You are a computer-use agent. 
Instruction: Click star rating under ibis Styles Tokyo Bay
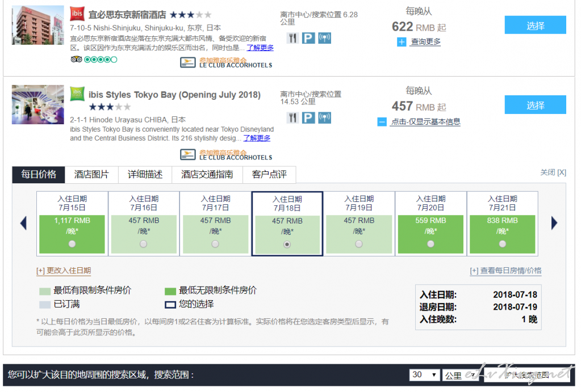pyautogui.click(x=110, y=107)
